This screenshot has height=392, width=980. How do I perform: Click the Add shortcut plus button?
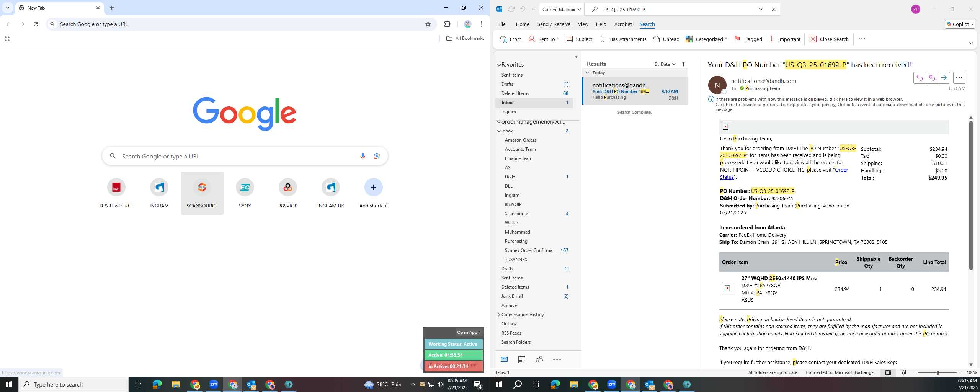pos(373,187)
